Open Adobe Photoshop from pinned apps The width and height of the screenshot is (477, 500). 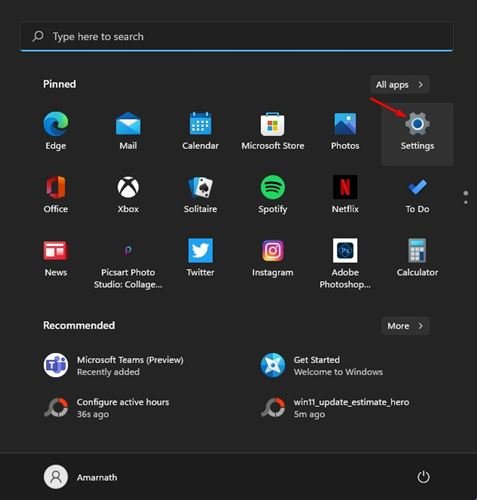345,263
